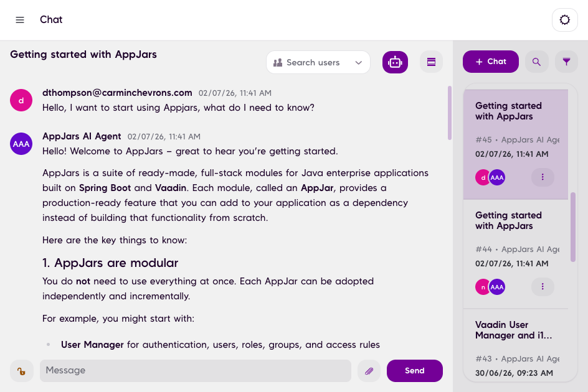The image size is (588, 392).
Task: Click the 'Here are the key things to know:' line
Action: point(115,240)
